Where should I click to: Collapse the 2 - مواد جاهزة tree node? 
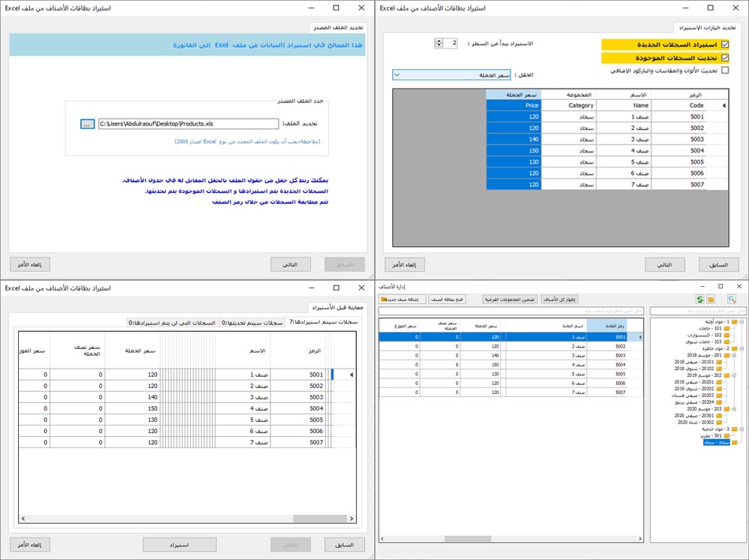pyautogui.click(x=741, y=348)
